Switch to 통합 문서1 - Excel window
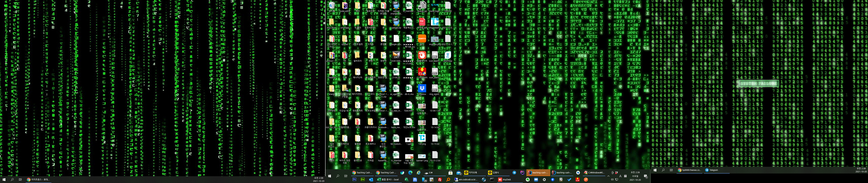 (x=389, y=180)
